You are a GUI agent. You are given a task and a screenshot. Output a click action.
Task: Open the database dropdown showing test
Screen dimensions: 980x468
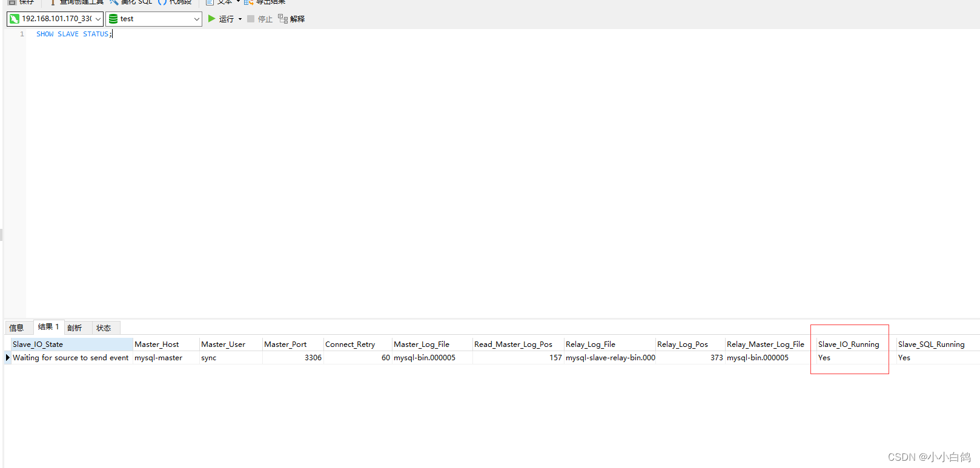pyautogui.click(x=154, y=19)
